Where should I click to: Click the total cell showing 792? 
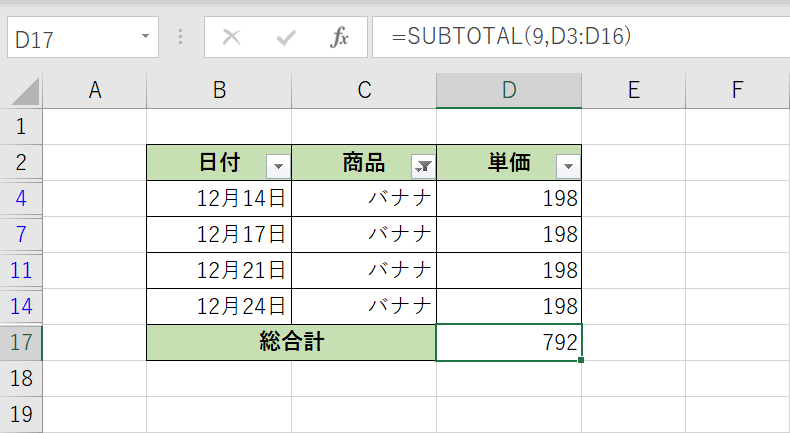509,343
